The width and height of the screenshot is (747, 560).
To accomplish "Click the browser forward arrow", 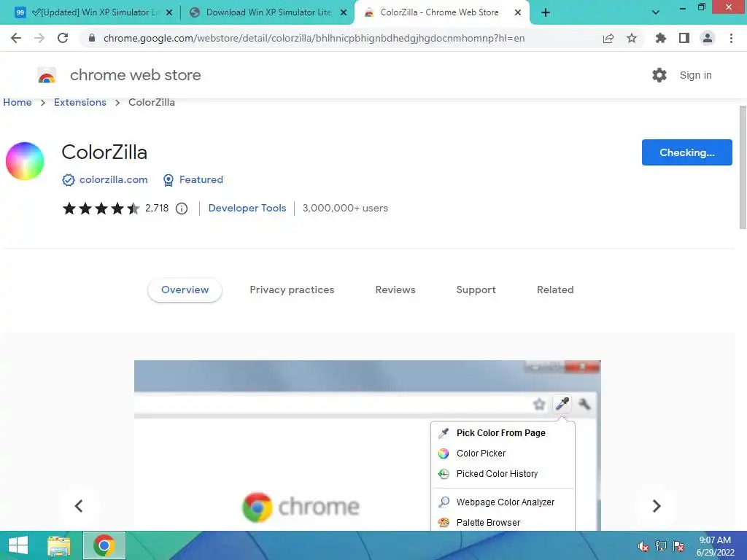I will tap(39, 38).
